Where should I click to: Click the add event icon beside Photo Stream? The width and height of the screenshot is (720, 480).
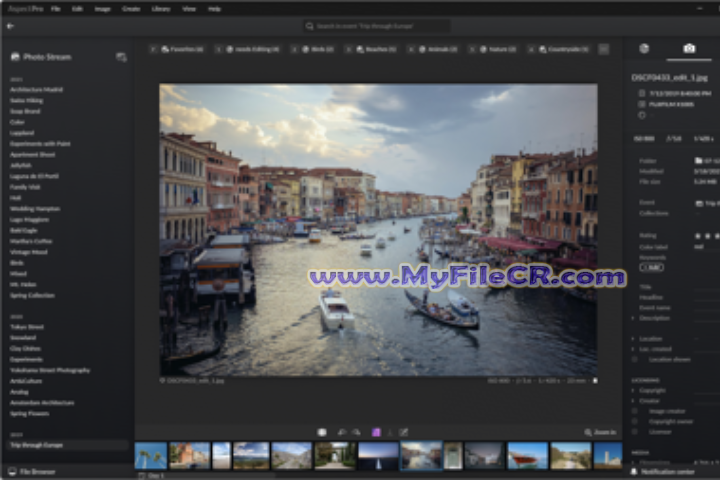pyautogui.click(x=121, y=57)
